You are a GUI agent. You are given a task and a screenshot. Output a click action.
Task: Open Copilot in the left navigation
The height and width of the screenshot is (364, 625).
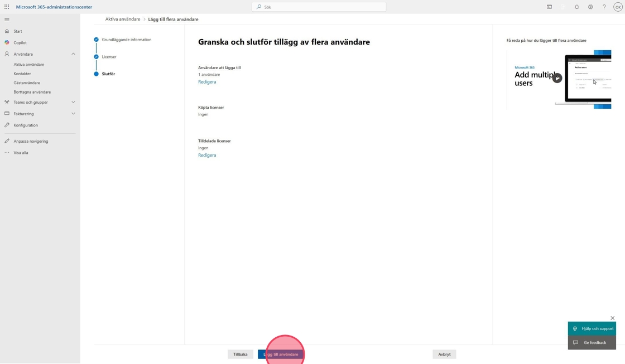(20, 43)
